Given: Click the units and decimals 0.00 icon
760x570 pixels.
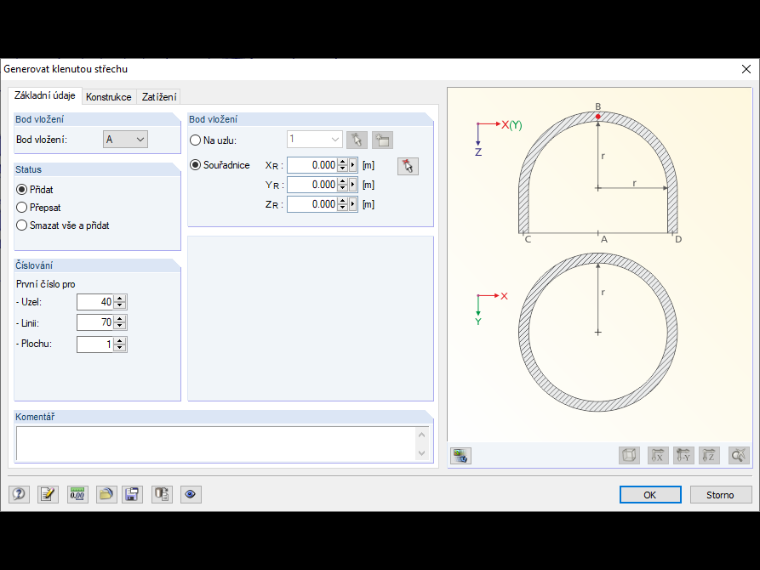Looking at the screenshot, I should (78, 494).
